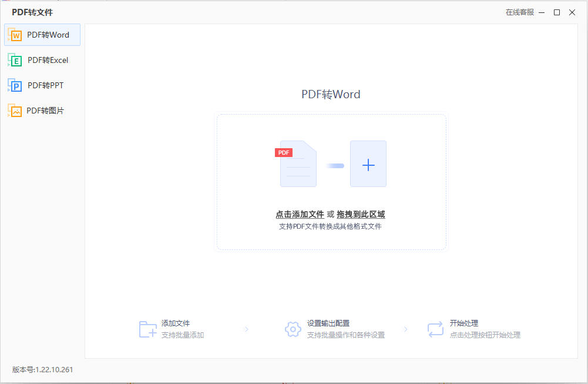Click the plus icon to add file

tap(368, 164)
